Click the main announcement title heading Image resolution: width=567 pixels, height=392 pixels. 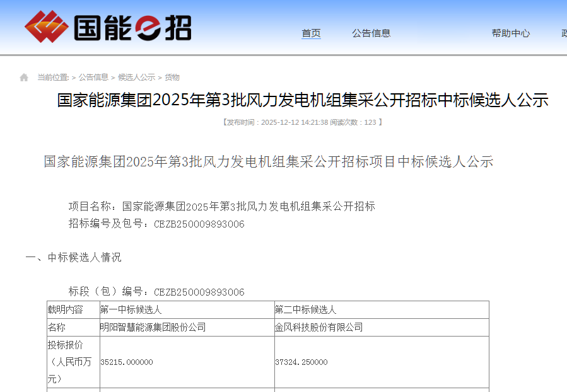pyautogui.click(x=303, y=100)
